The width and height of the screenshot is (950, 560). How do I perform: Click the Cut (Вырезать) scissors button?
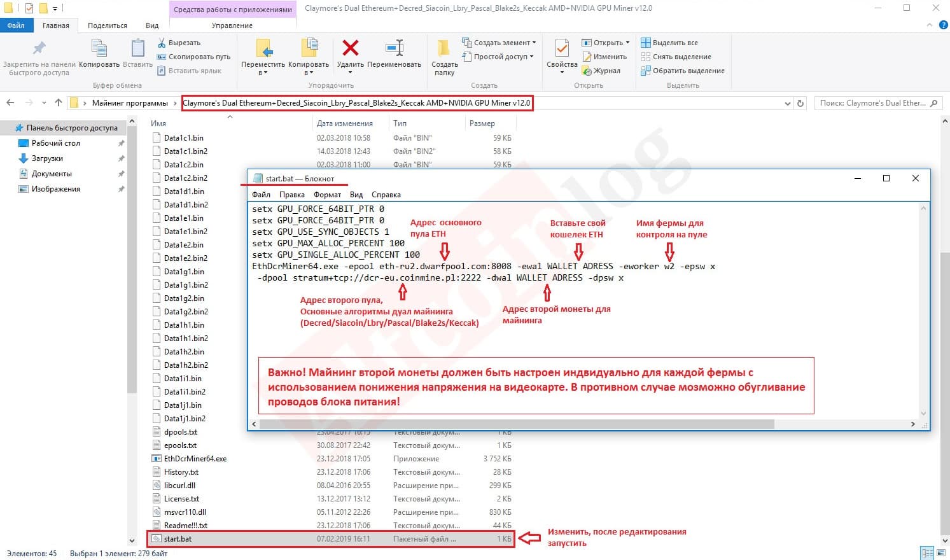(179, 43)
